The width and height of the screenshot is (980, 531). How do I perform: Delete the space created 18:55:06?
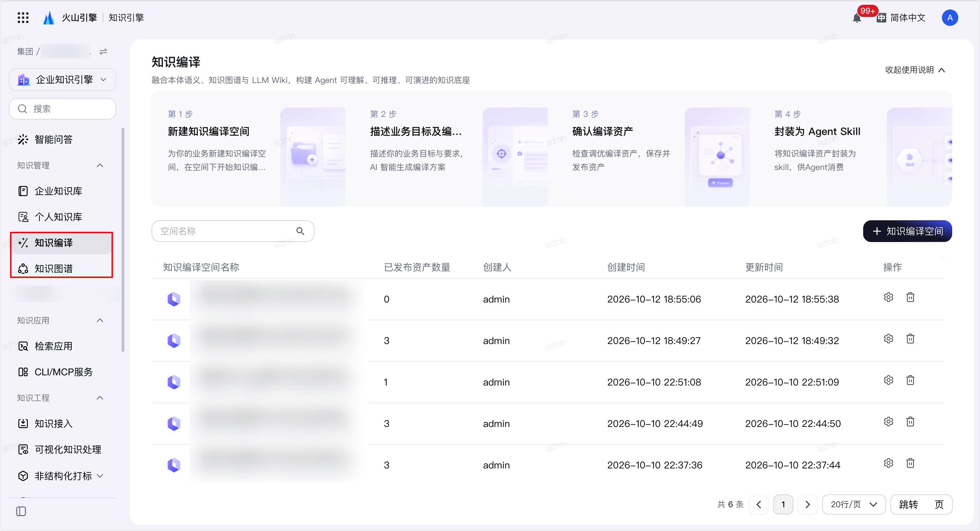(x=910, y=297)
